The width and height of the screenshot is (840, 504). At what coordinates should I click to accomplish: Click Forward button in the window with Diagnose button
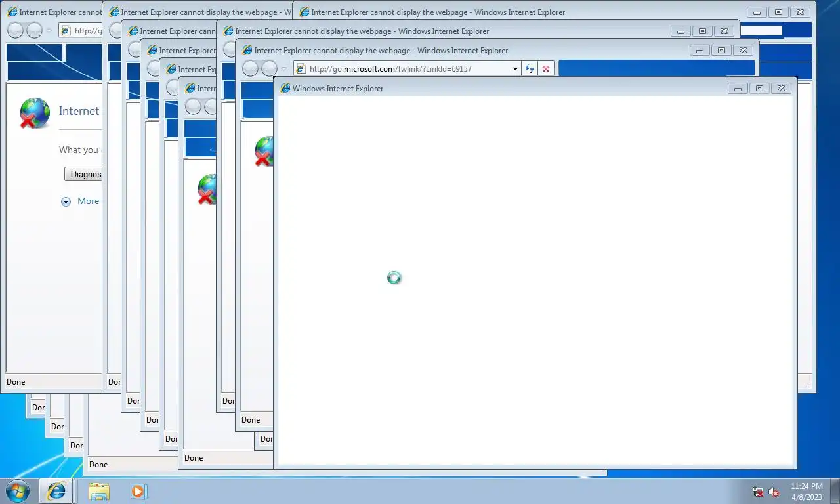(x=34, y=30)
